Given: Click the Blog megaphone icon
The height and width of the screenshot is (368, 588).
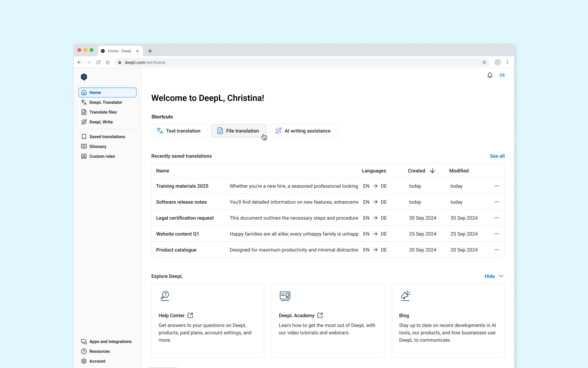Looking at the screenshot, I should (x=405, y=296).
